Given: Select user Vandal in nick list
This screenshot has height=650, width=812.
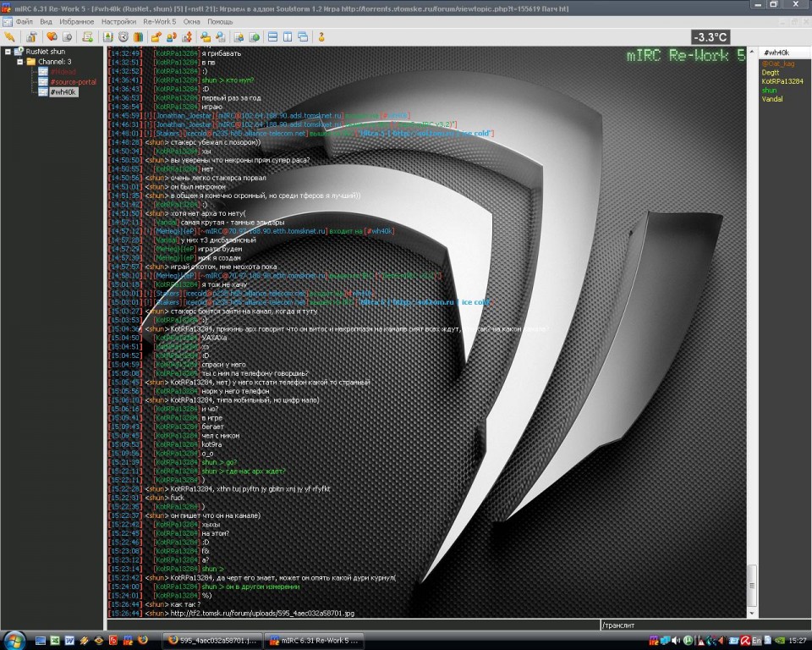Looking at the screenshot, I should point(772,99).
